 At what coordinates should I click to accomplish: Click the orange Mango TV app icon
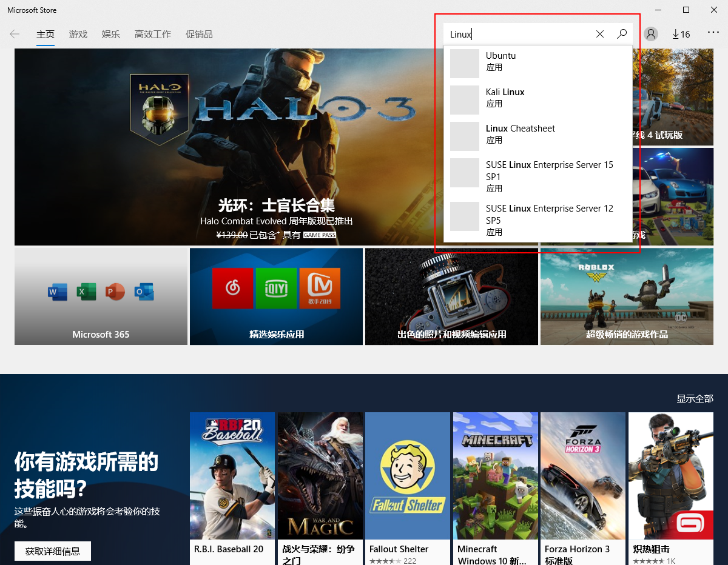[320, 289]
